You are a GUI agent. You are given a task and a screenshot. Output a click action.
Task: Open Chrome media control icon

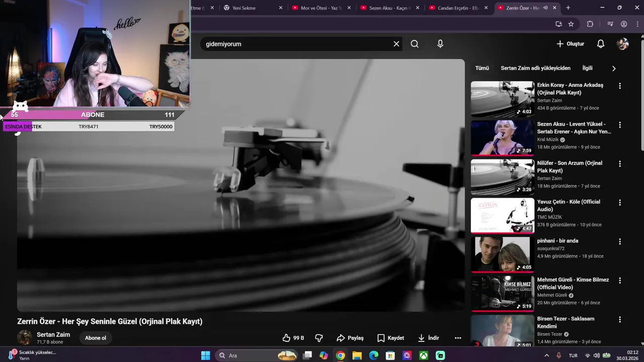610,24
